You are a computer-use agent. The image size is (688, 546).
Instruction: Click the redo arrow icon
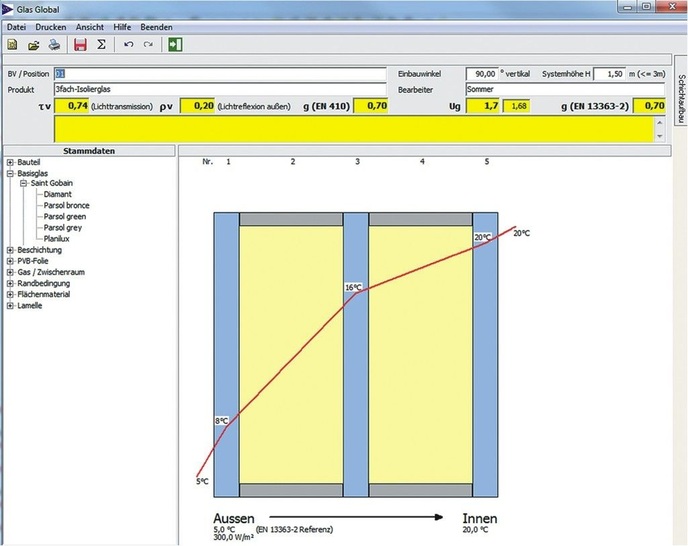[x=148, y=45]
